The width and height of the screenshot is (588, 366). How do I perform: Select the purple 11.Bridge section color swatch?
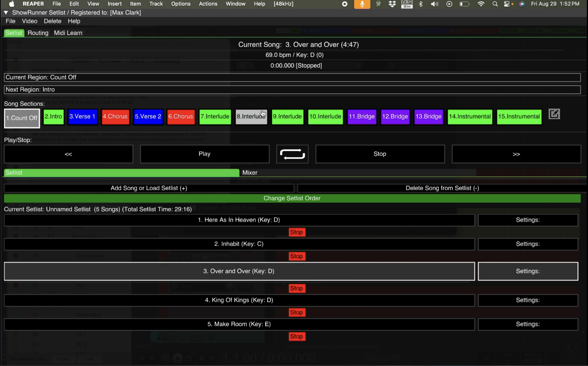click(362, 117)
